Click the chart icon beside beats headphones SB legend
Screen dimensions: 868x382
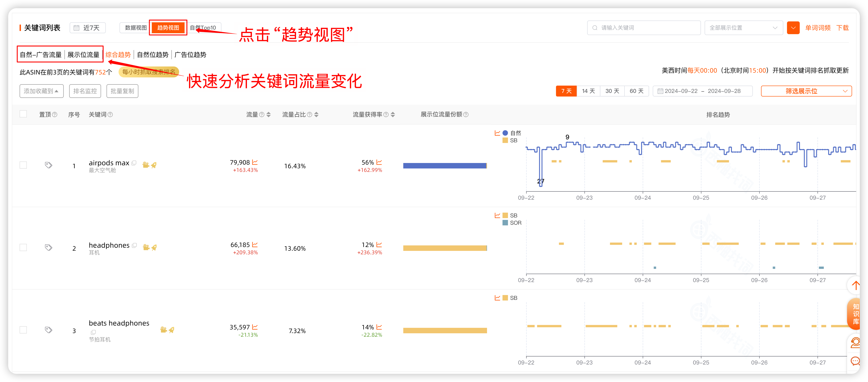(x=497, y=298)
